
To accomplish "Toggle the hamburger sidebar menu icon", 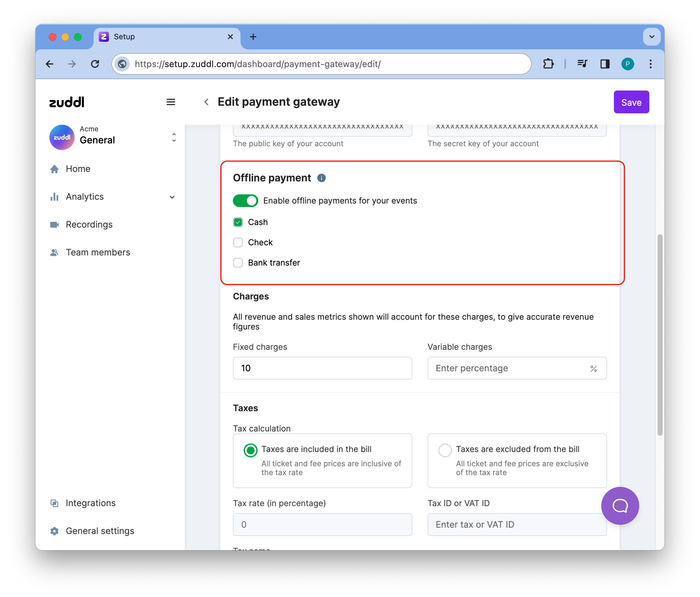I will point(171,102).
